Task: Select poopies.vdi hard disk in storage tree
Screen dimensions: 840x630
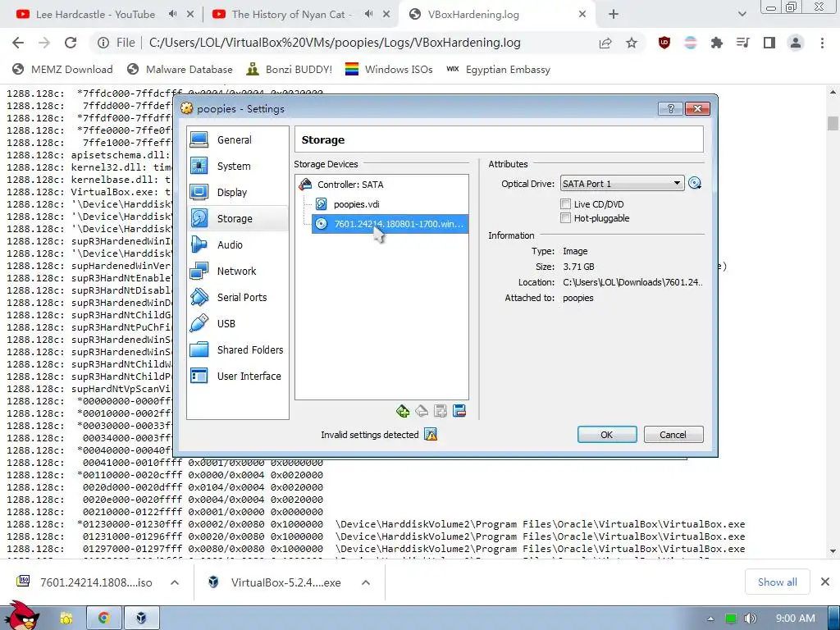Action: [356, 204]
